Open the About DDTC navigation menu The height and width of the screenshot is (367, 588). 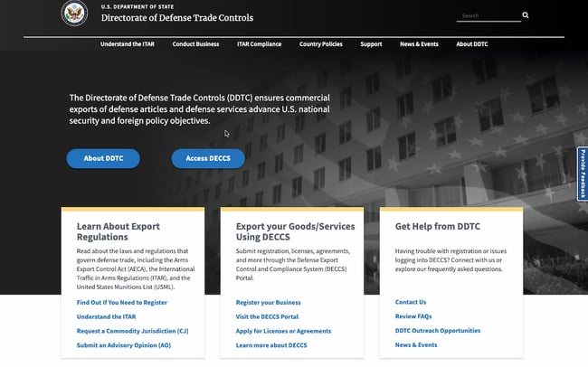pos(471,44)
